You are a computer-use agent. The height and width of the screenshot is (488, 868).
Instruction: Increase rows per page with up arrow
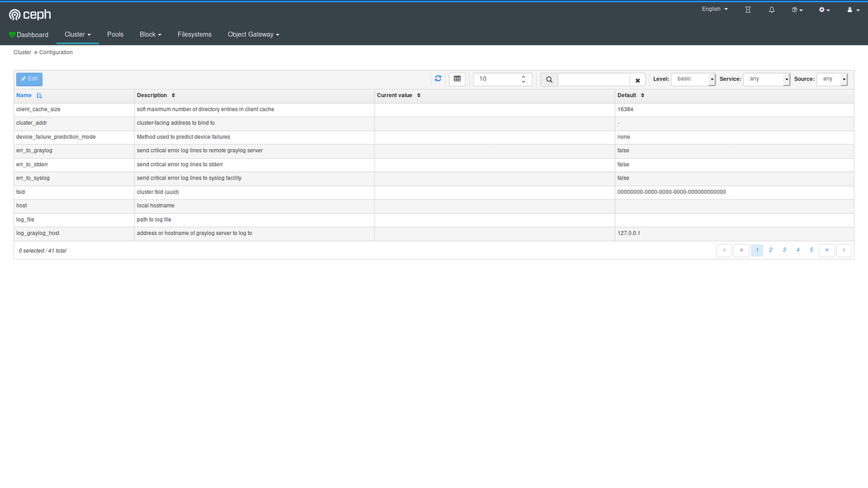524,77
